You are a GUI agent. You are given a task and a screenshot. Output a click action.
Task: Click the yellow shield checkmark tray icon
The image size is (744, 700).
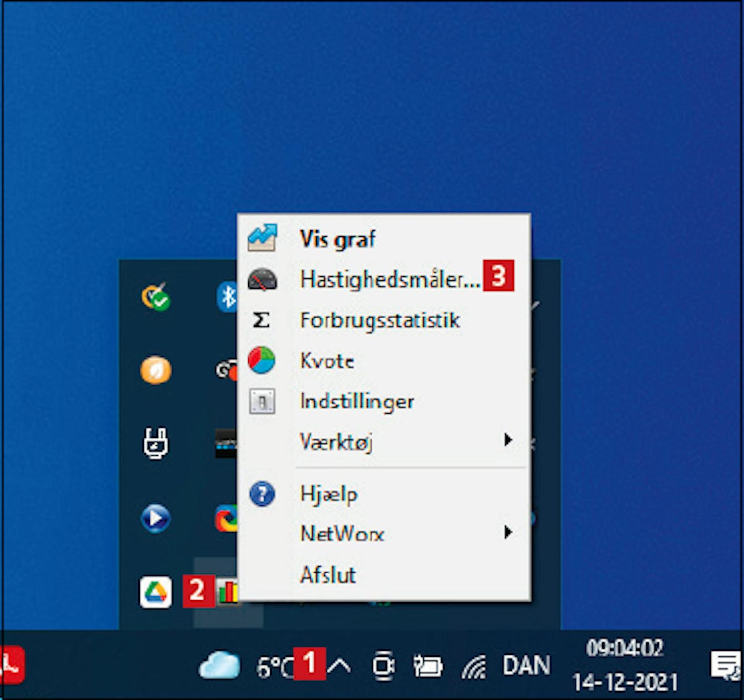tap(156, 297)
